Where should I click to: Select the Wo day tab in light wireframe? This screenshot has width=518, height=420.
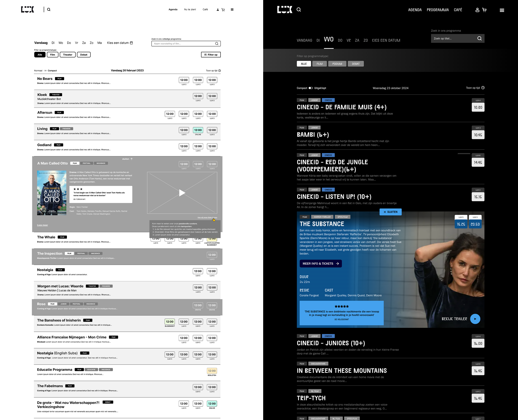pos(61,43)
